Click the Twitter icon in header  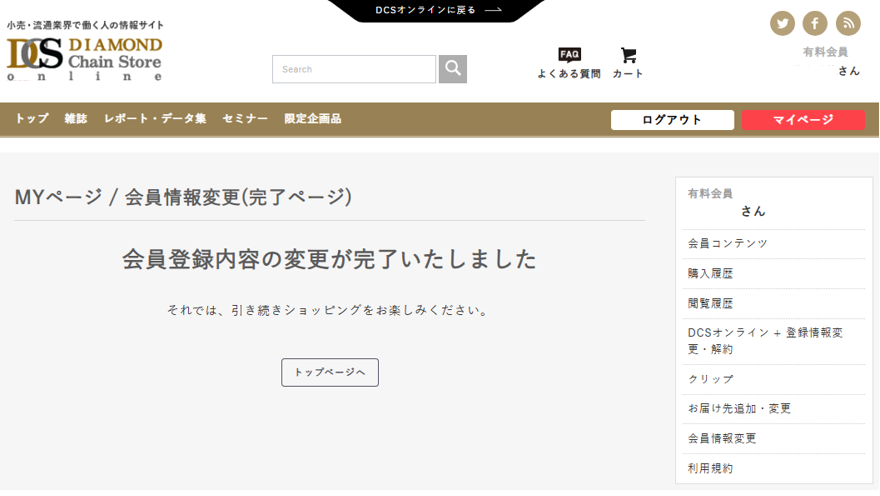(782, 23)
